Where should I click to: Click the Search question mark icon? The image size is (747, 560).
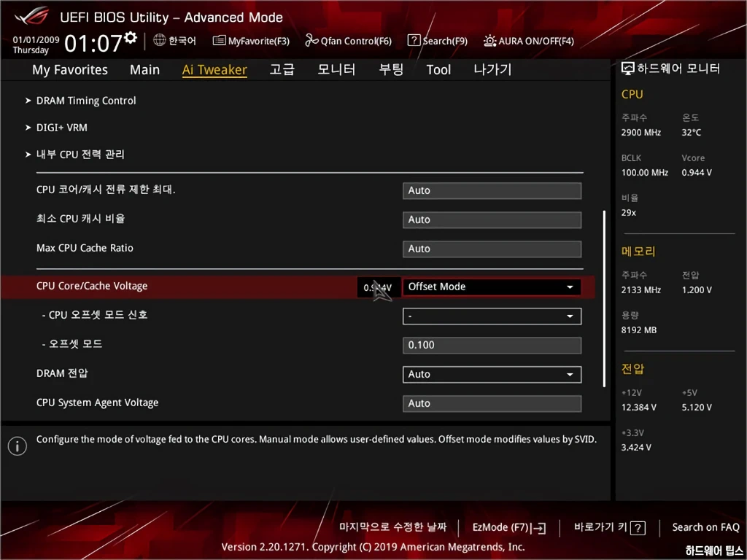(414, 41)
